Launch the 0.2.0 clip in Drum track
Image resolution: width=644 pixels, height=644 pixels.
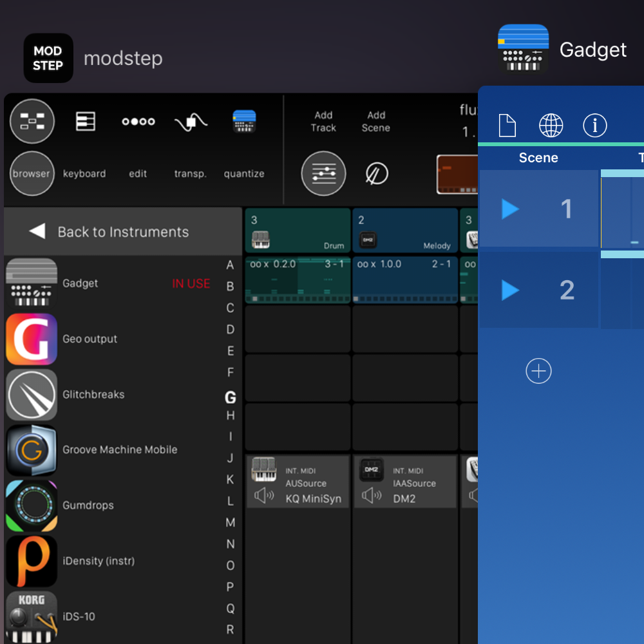coord(298,280)
